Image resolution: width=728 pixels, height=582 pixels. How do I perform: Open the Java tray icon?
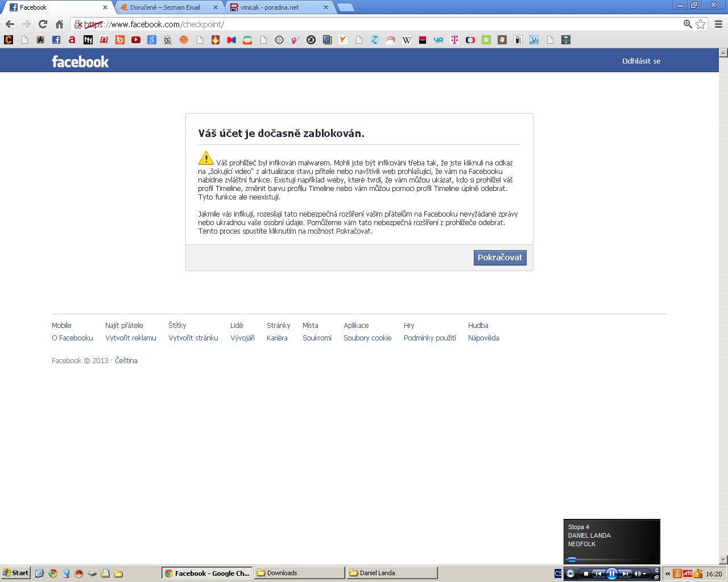677,573
